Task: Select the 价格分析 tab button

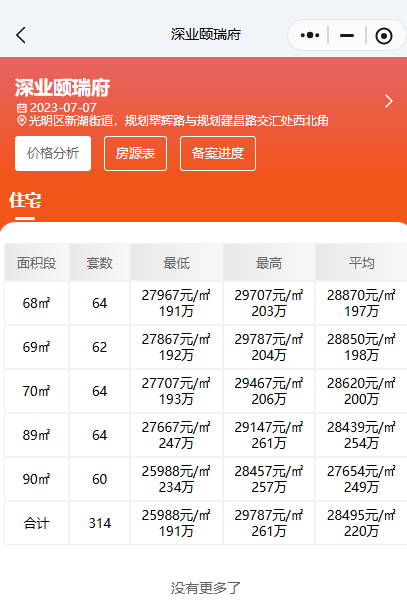Action: (53, 153)
